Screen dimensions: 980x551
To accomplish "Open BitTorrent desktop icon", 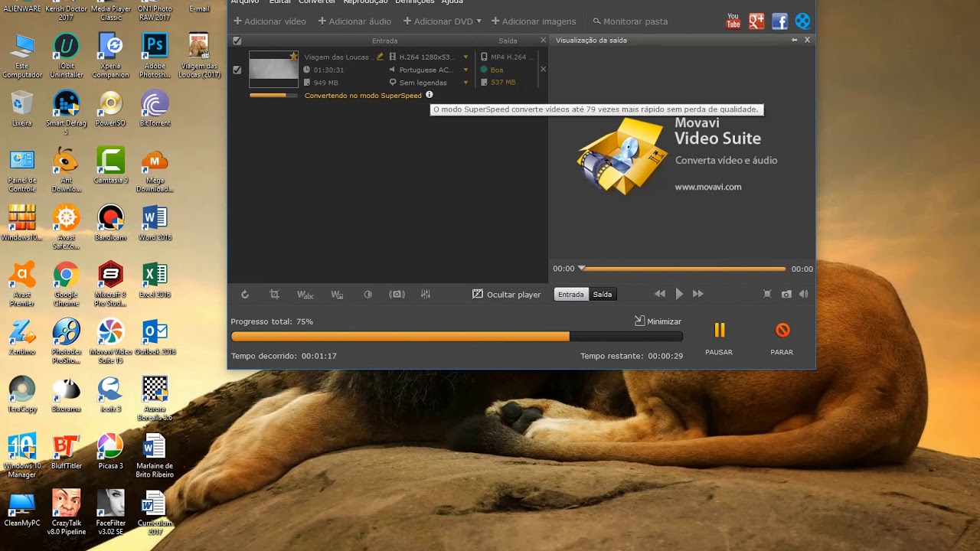I will pyautogui.click(x=155, y=109).
